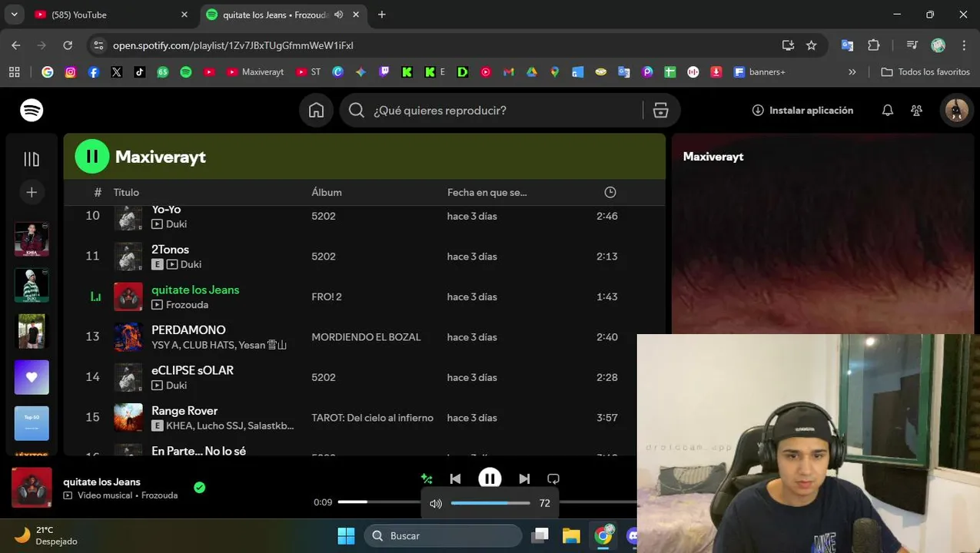
Task: Open the Todos los favoritos folder
Action: click(925, 71)
